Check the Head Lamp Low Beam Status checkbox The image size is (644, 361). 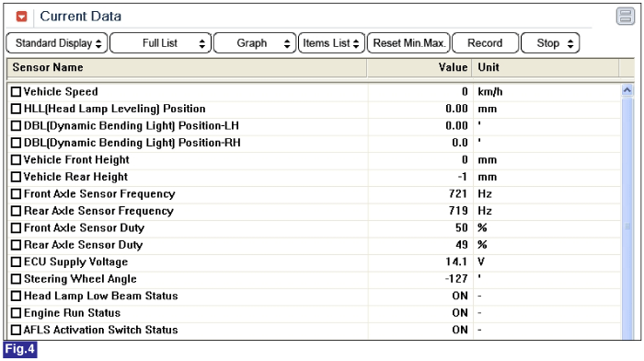(16, 296)
